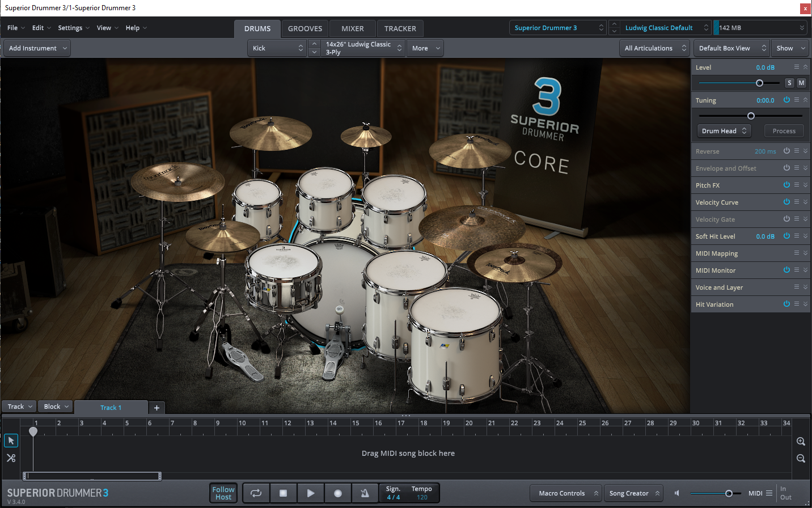Open the Kick instrument selector dropdown
Image resolution: width=812 pixels, height=508 pixels.
(277, 48)
